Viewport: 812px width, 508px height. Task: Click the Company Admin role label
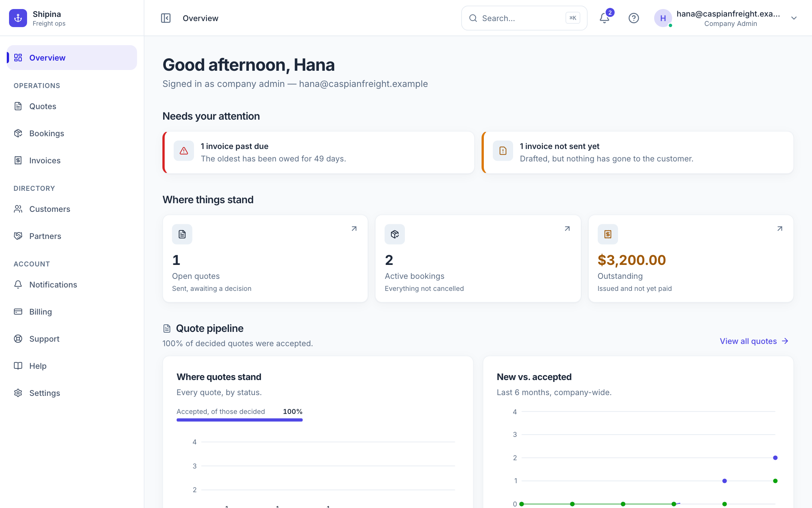(x=730, y=24)
